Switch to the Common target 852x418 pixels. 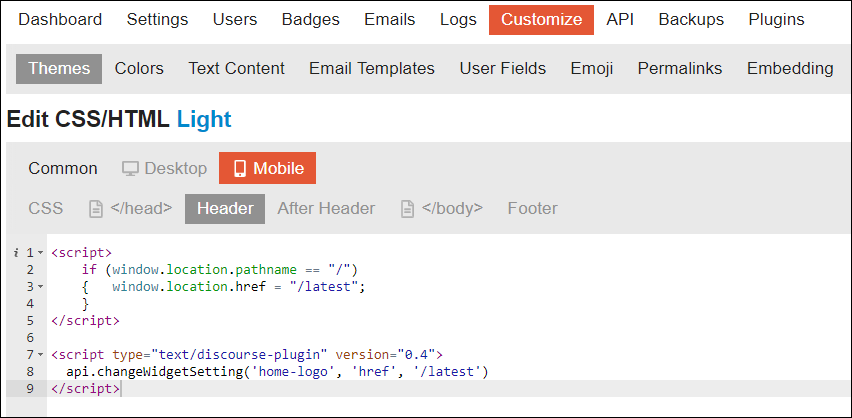click(63, 169)
